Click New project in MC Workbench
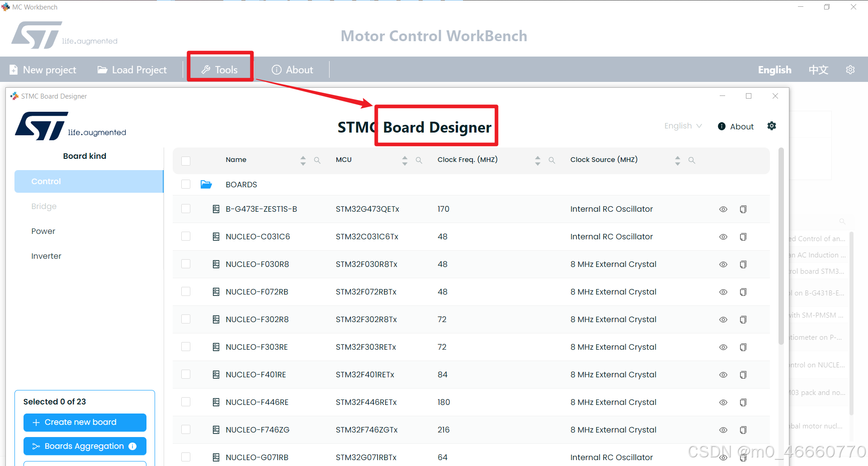Image resolution: width=868 pixels, height=466 pixels. tap(43, 70)
